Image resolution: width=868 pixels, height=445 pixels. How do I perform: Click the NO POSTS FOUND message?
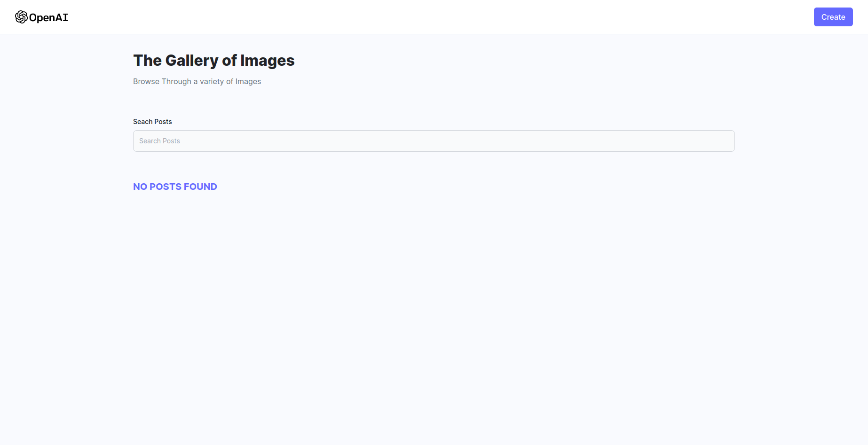point(175,187)
